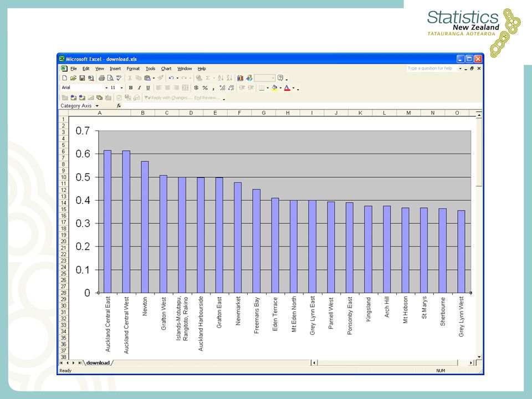The height and width of the screenshot is (399, 532).
Task: Open the Window menu
Action: point(185,69)
